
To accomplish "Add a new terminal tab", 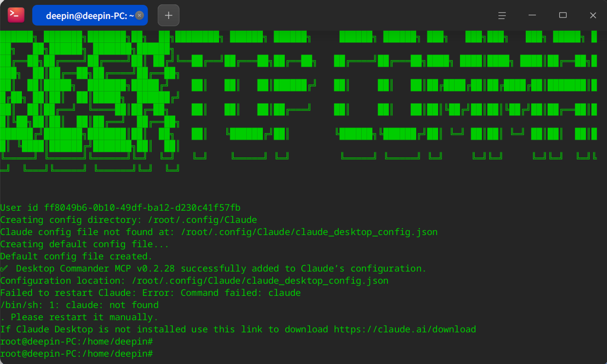I will click(168, 16).
